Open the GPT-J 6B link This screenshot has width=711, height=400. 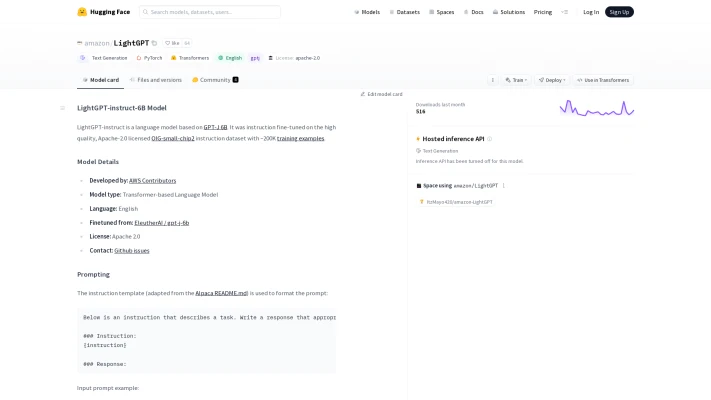click(x=215, y=127)
